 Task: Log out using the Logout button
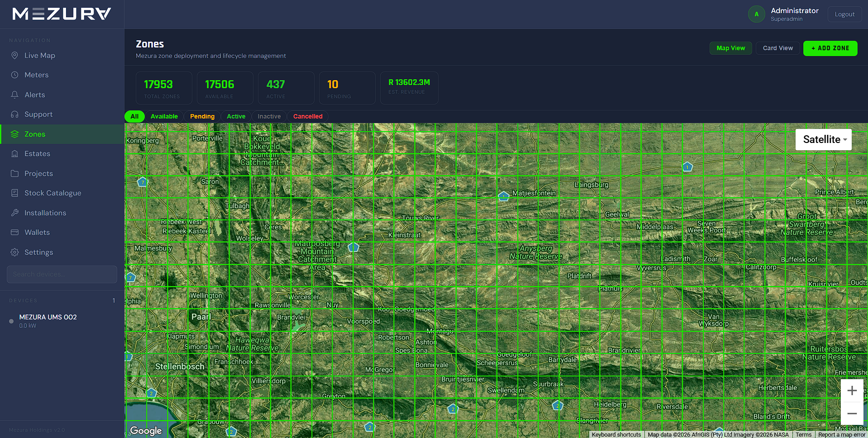[844, 14]
